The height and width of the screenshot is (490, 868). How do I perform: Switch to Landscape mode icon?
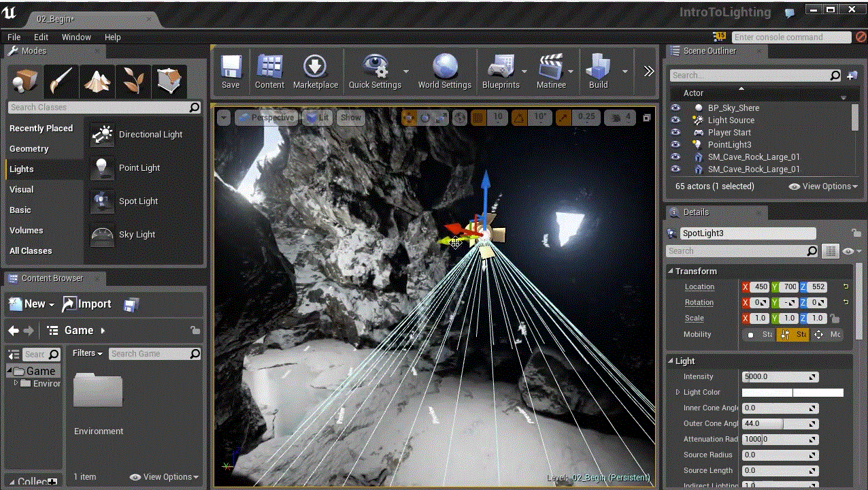click(x=97, y=82)
